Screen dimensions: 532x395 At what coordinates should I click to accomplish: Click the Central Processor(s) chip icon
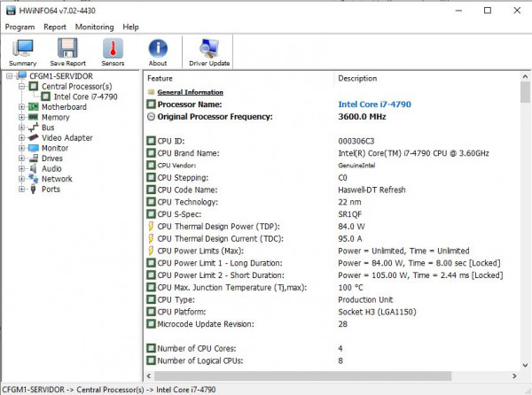(34, 87)
